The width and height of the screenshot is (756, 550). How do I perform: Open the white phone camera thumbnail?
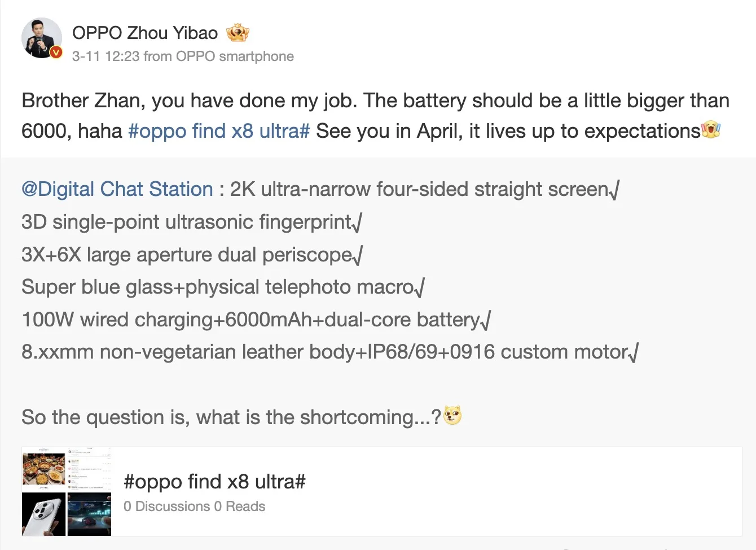(x=44, y=514)
